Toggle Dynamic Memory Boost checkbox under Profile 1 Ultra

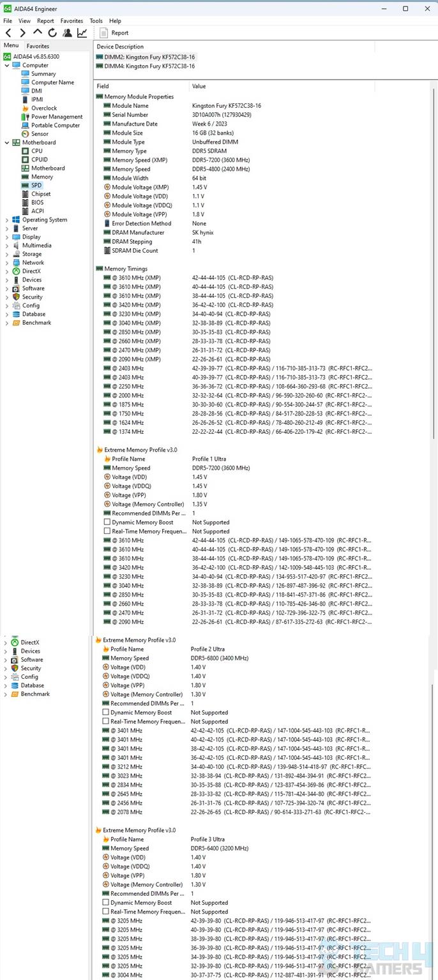pyautogui.click(x=107, y=522)
